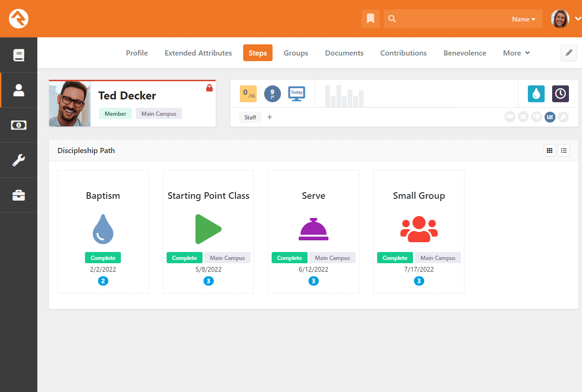This screenshot has height=392, width=582.
Task: Click the Member status badge
Action: click(x=115, y=113)
